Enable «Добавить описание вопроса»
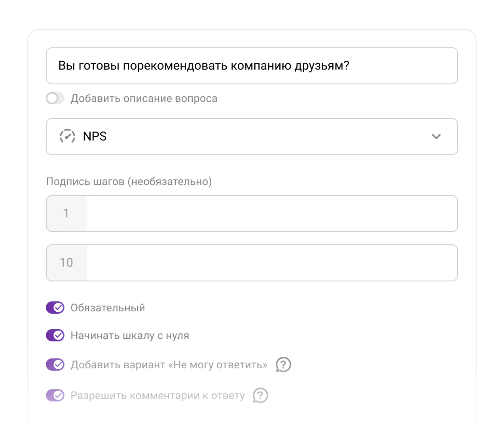504x423 pixels. click(55, 98)
